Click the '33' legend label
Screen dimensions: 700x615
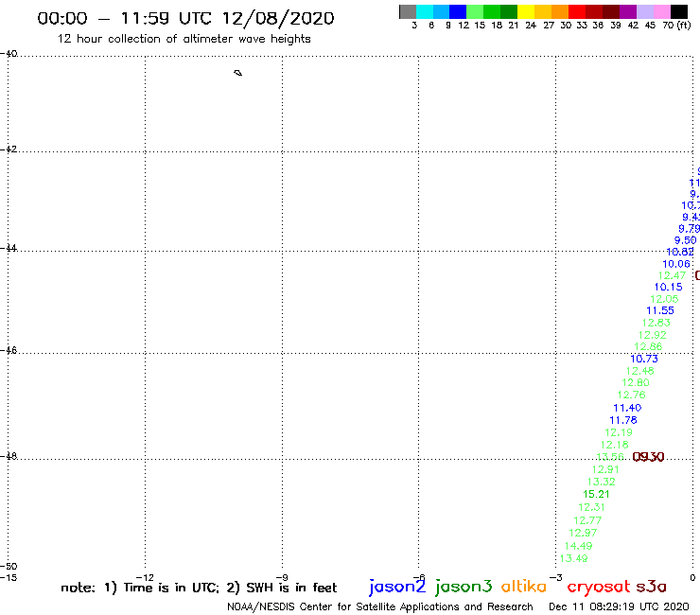click(x=581, y=25)
